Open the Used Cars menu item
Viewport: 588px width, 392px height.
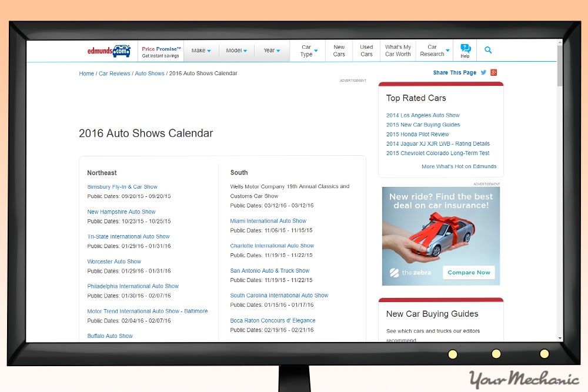pyautogui.click(x=366, y=51)
